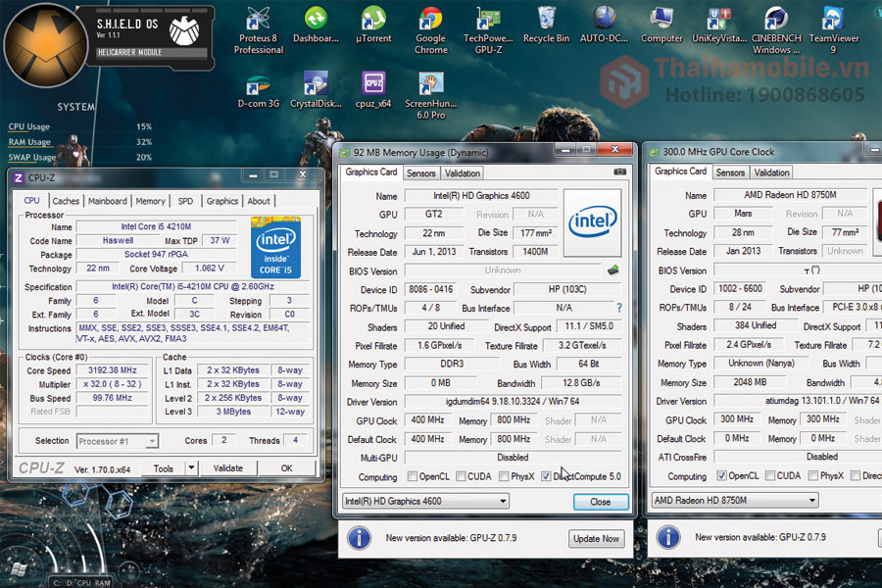
Task: Click the info icon in the Intel GPU-Z update bar
Action: [x=359, y=537]
